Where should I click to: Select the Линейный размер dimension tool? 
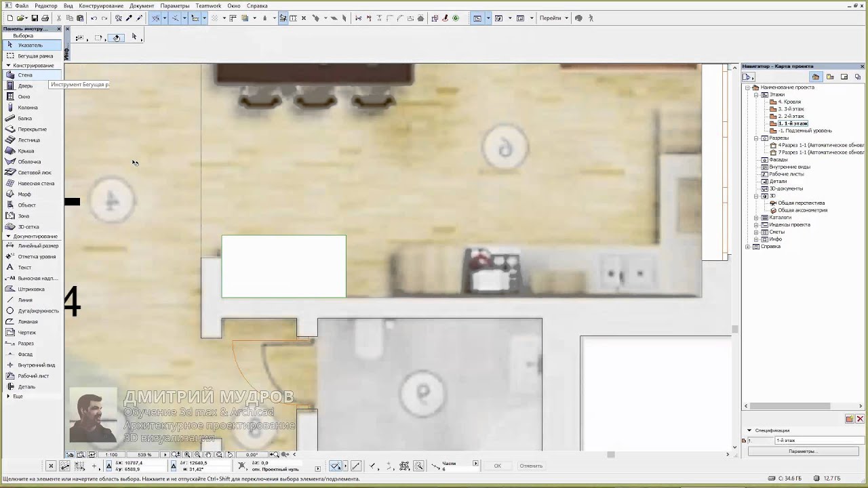coord(37,246)
